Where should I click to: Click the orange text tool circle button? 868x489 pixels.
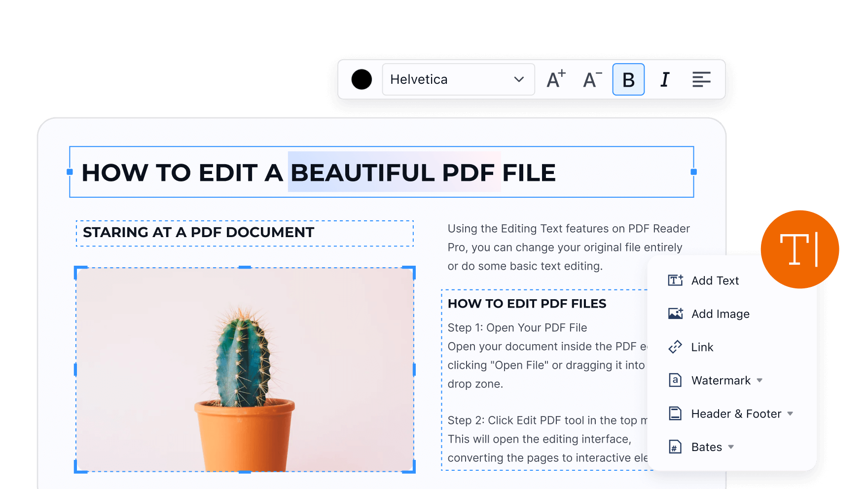pos(799,249)
